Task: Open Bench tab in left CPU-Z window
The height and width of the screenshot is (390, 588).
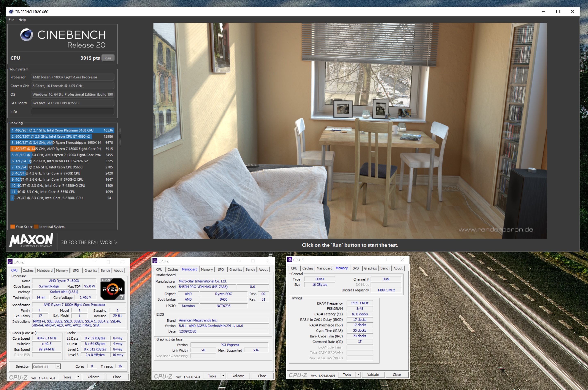Action: pyautogui.click(x=105, y=270)
